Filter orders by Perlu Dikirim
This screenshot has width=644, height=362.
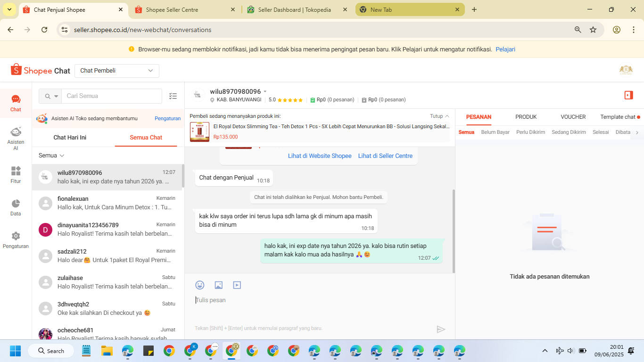click(x=530, y=132)
